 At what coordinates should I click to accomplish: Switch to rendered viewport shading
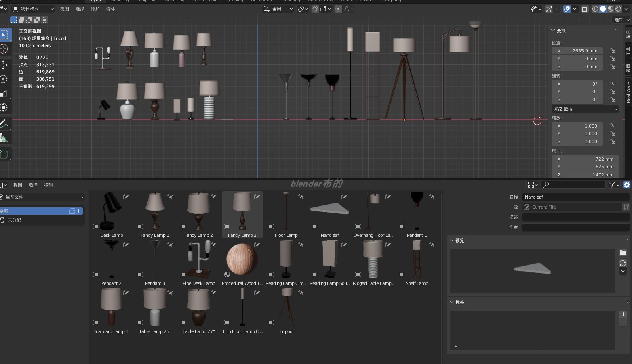pyautogui.click(x=618, y=9)
